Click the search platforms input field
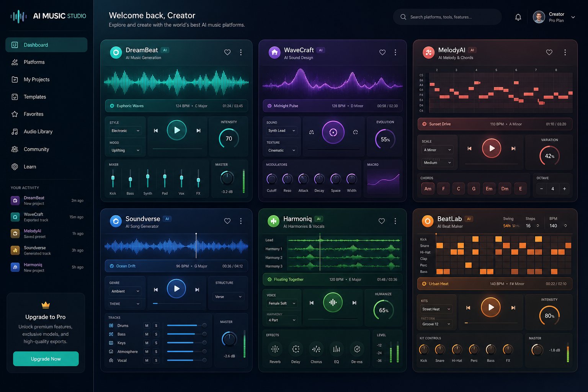Screen dimensions: 588x392 click(447, 17)
